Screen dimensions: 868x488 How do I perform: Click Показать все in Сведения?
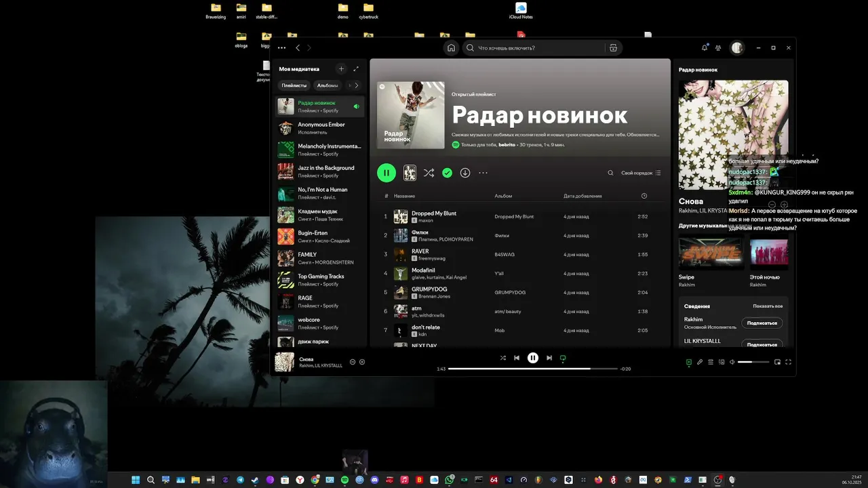pyautogui.click(x=768, y=306)
